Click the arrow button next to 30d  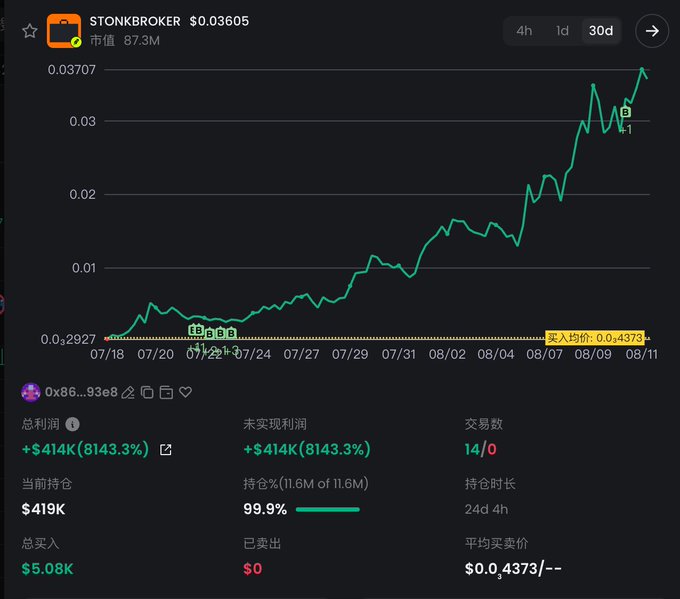tap(652, 31)
